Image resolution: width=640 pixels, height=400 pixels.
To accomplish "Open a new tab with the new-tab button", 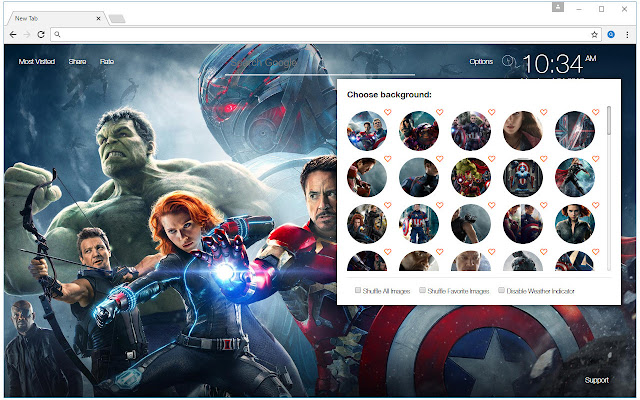I will (x=117, y=19).
